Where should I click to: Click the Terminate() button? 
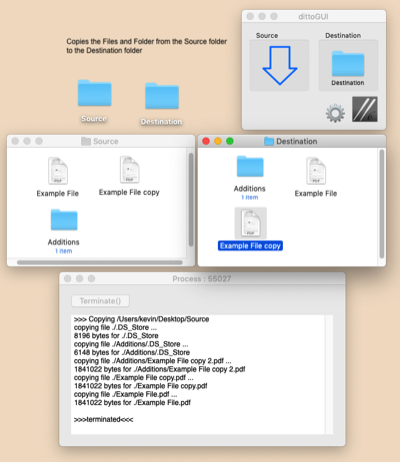coord(100,301)
